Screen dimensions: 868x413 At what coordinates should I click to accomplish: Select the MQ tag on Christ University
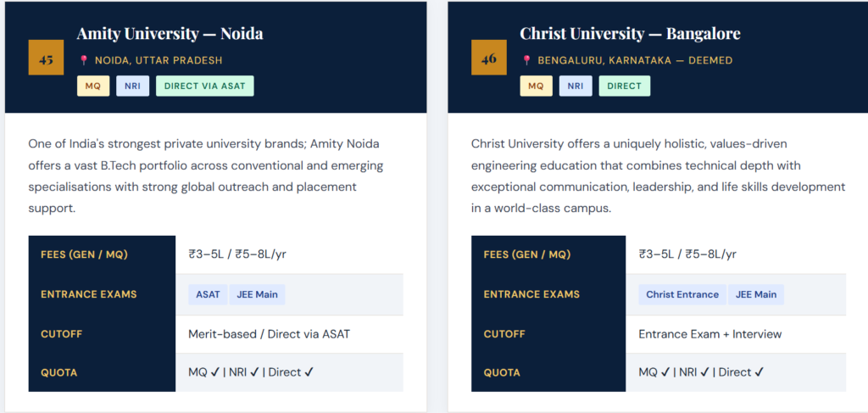tap(536, 86)
